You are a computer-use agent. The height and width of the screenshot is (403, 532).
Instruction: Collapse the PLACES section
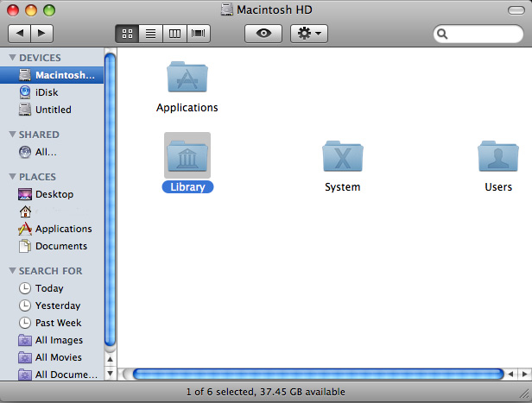click(13, 177)
